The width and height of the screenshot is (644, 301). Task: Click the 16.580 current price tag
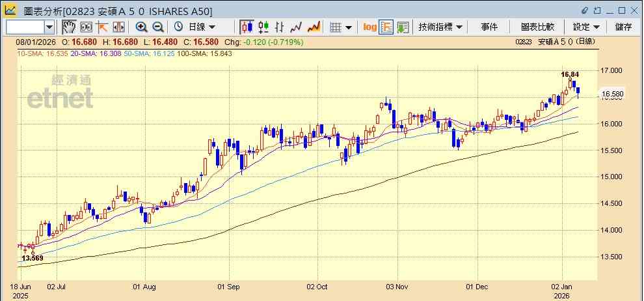612,94
